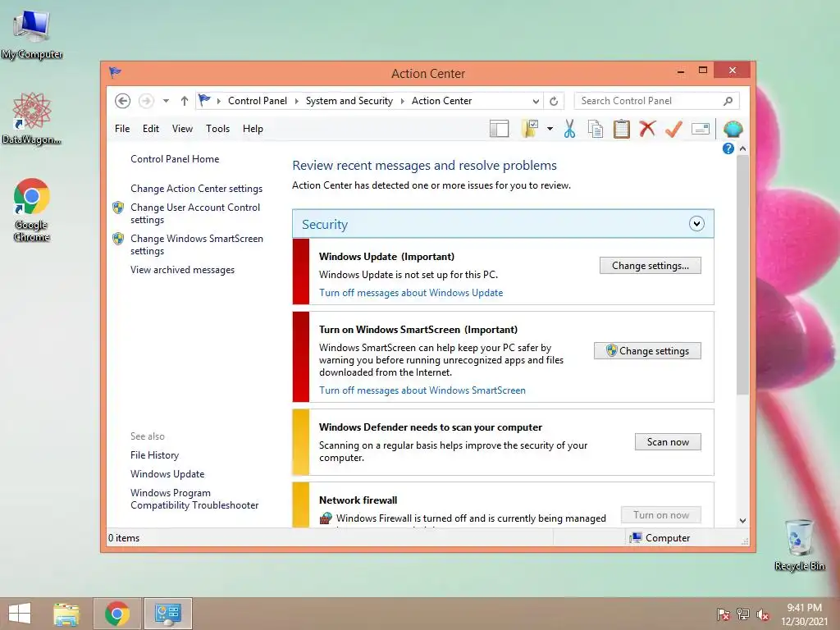This screenshot has height=630, width=840.
Task: Select the Google Chrome desktop shortcut
Action: 32,210
